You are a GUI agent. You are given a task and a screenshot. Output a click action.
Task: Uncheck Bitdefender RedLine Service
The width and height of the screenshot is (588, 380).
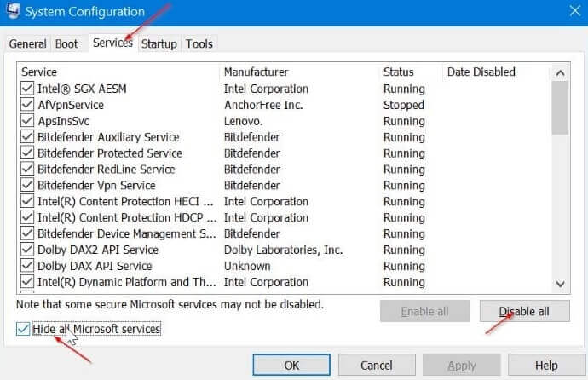(x=27, y=169)
